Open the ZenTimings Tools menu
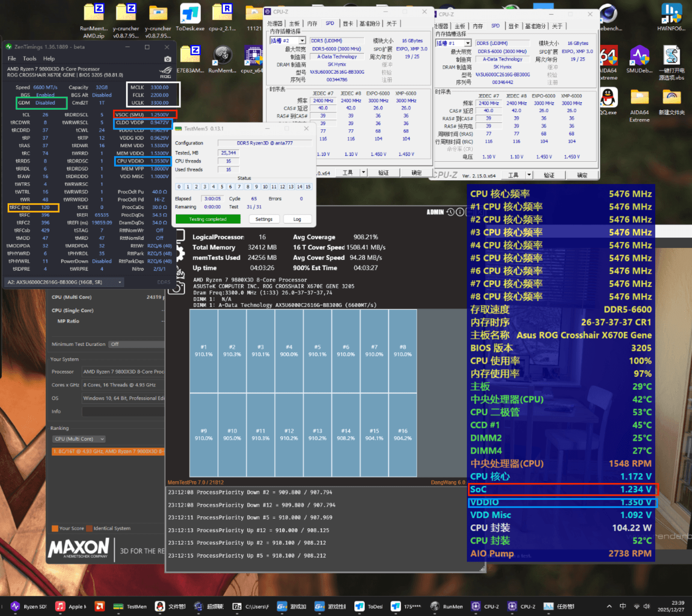Image resolution: width=692 pixels, height=616 pixels. tap(30, 59)
